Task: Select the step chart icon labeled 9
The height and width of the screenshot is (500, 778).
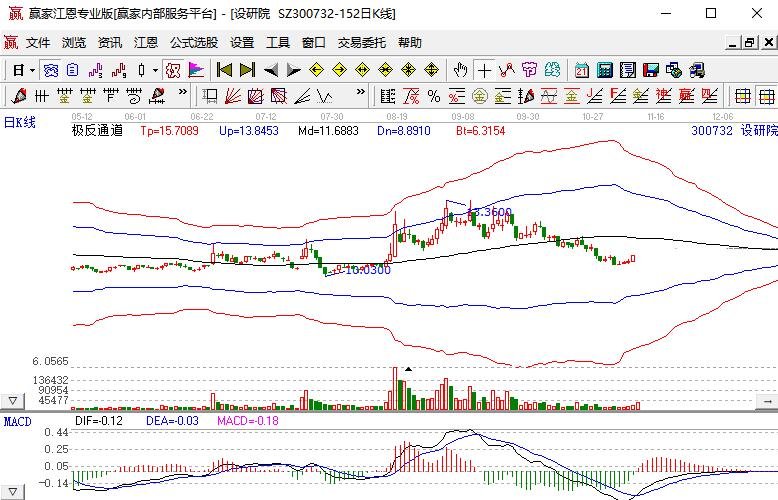Action: coord(119,70)
